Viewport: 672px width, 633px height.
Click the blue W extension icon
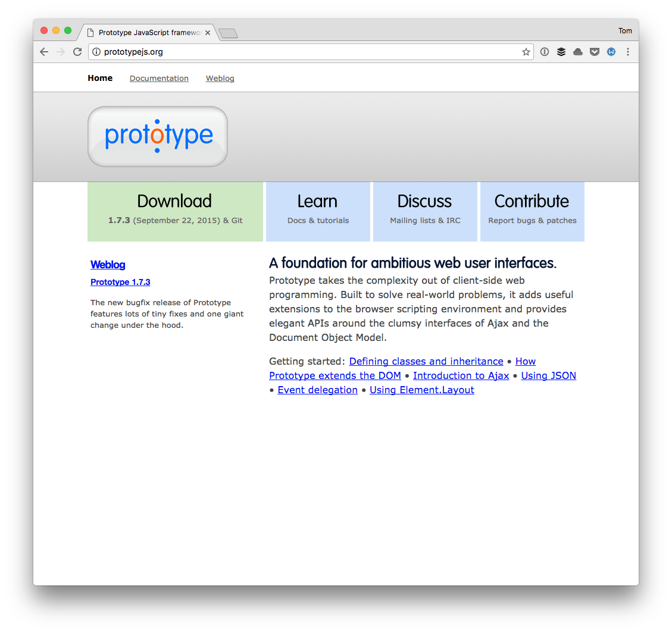(x=611, y=52)
